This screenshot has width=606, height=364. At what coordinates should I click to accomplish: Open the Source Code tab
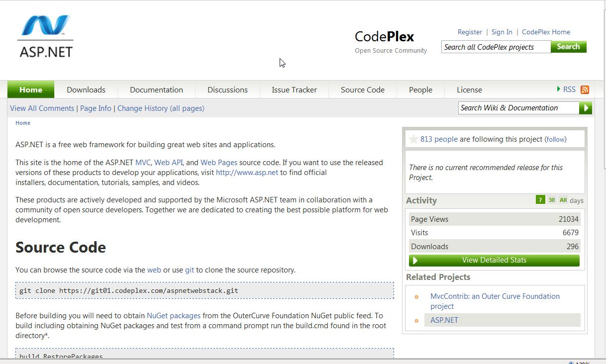point(363,90)
